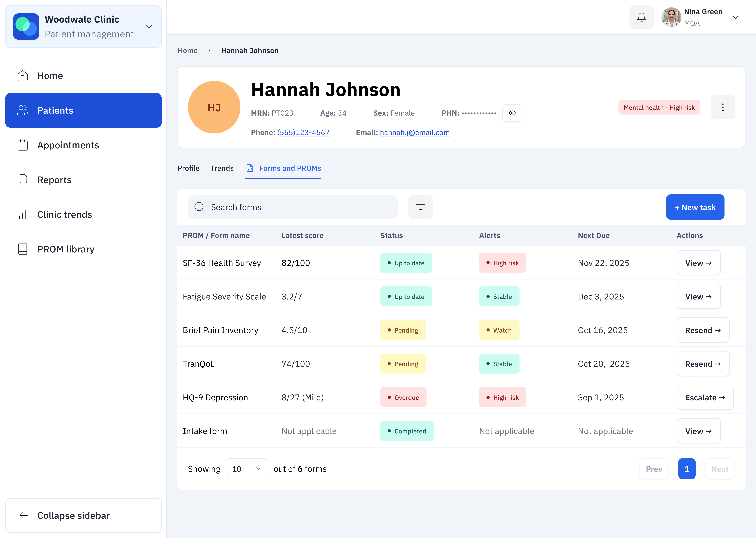Switch to the Trends tab
This screenshot has width=756, height=538.
click(222, 168)
